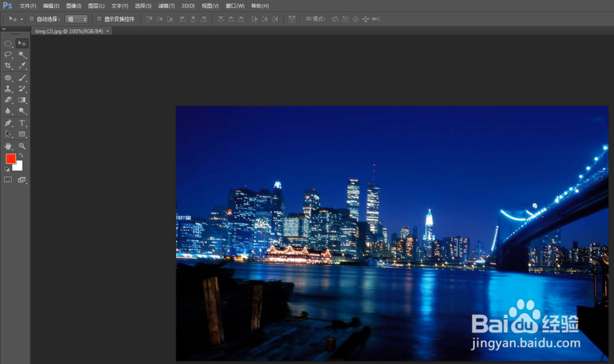Click 3D zoom camera icon
This screenshot has width=614, height=364.
click(x=376, y=19)
